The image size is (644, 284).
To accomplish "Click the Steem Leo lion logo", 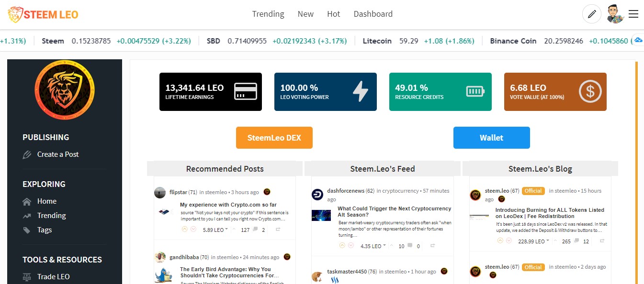I will pyautogui.click(x=43, y=14).
